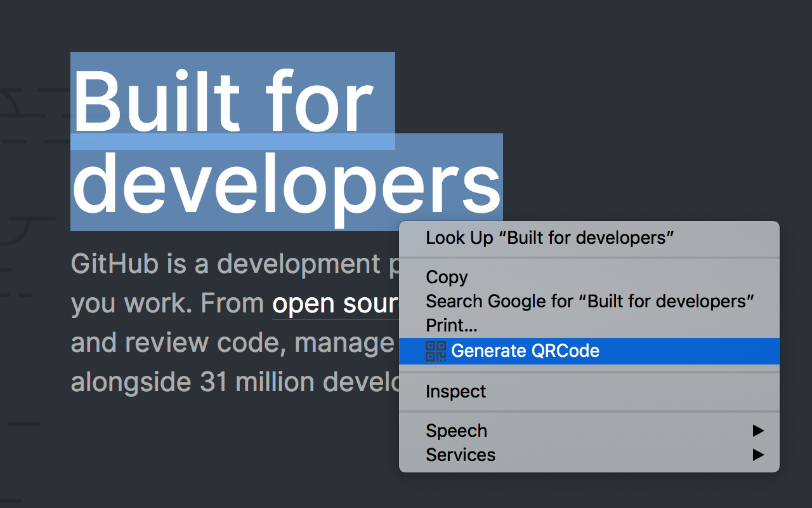Select Copy from the context menu

point(589,277)
